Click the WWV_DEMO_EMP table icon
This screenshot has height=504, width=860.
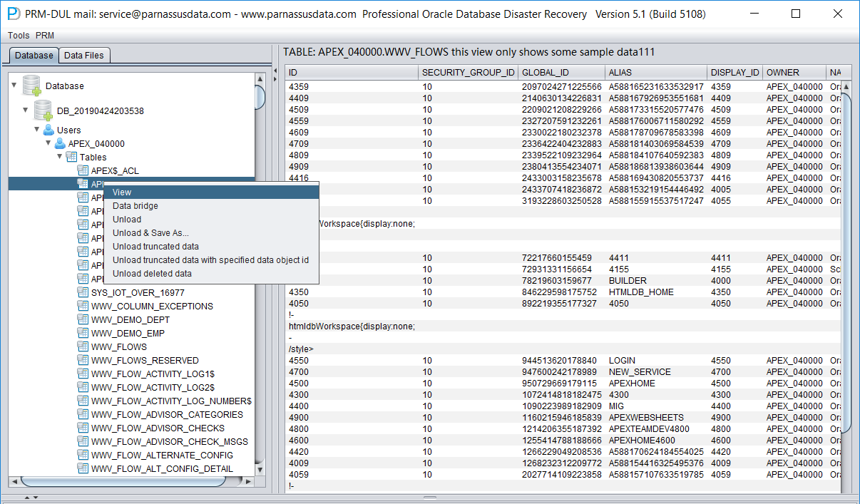(x=83, y=333)
